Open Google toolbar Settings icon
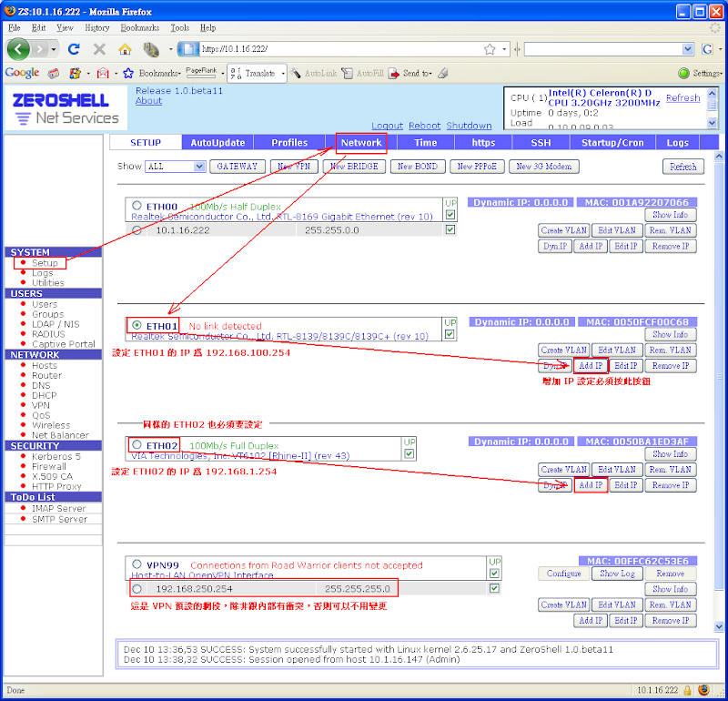728x701 pixels. (684, 73)
